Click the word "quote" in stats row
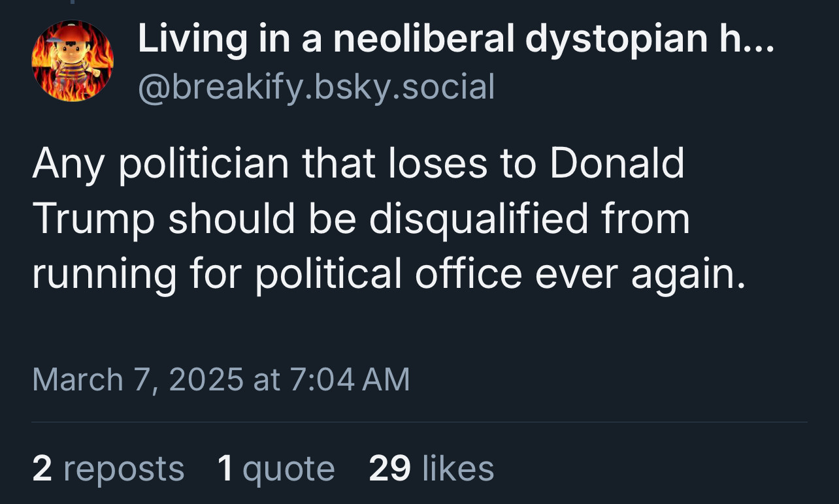 288,469
